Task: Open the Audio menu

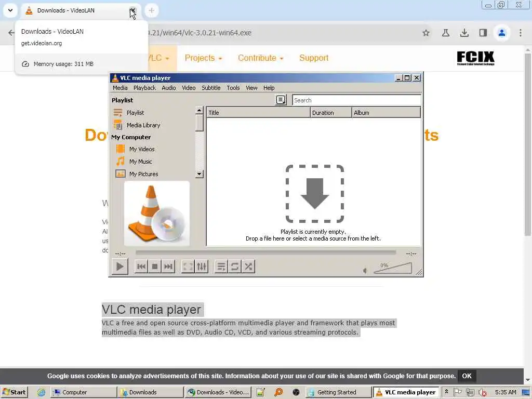Action: point(169,88)
